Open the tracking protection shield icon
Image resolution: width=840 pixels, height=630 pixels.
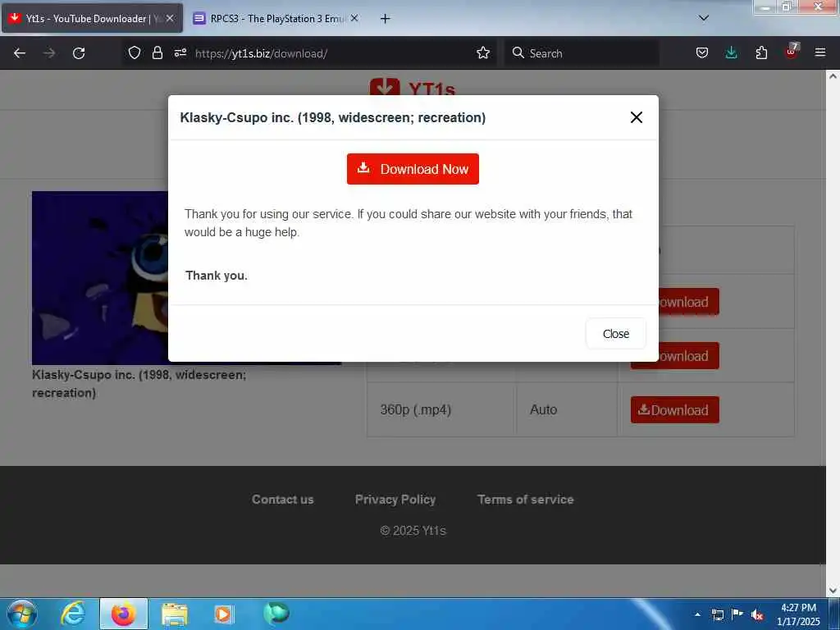[135, 53]
